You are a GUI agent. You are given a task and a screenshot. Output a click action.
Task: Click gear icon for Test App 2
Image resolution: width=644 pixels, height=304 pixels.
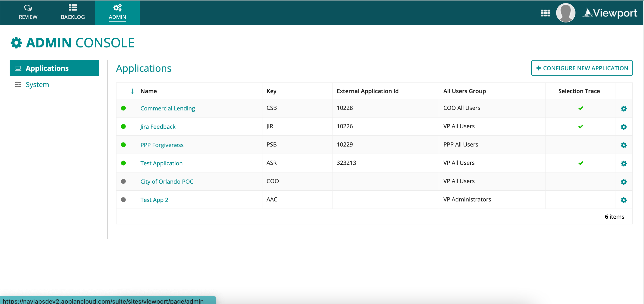click(x=624, y=200)
